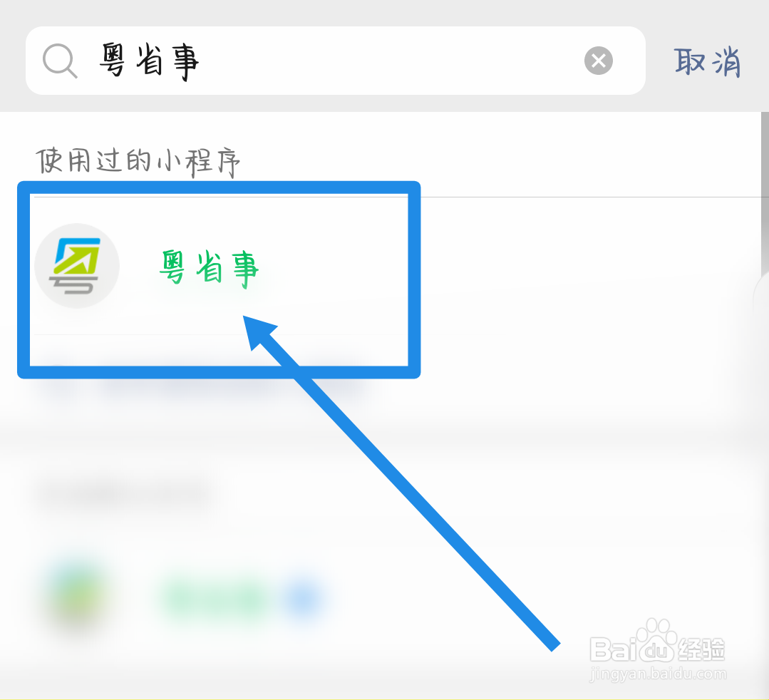The image size is (769, 700).
Task: Click the jingyan.baidu.com watermark text
Action: click(658, 674)
